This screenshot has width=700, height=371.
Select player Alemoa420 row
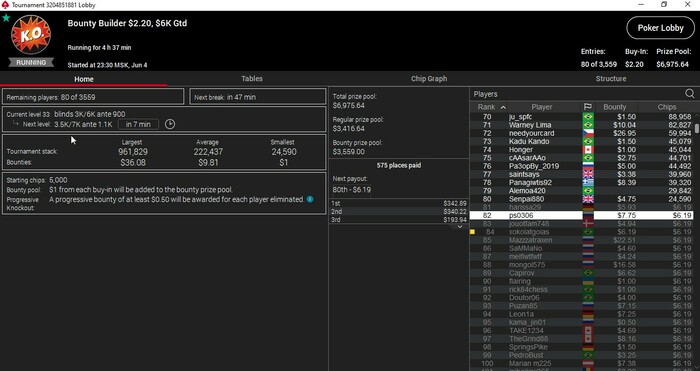(582, 191)
